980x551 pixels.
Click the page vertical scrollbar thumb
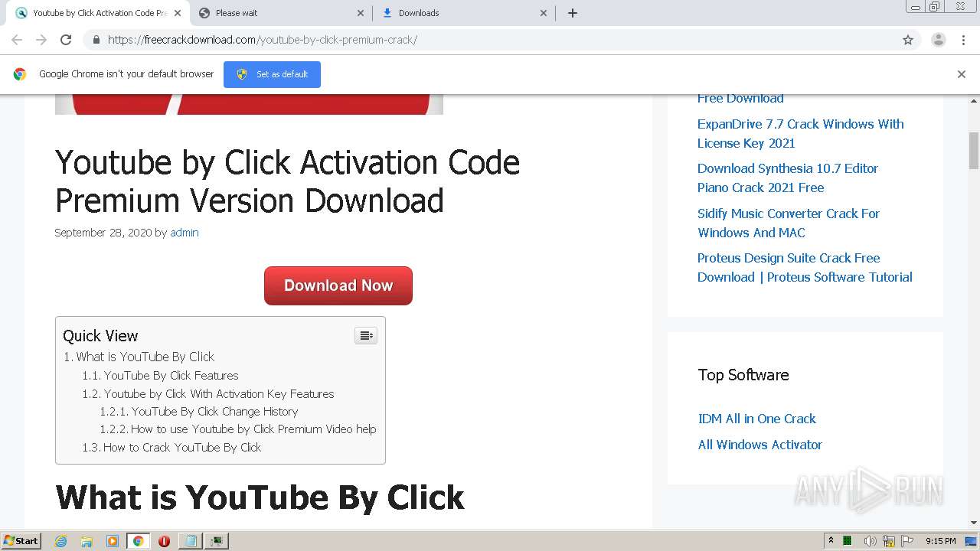[x=974, y=151]
